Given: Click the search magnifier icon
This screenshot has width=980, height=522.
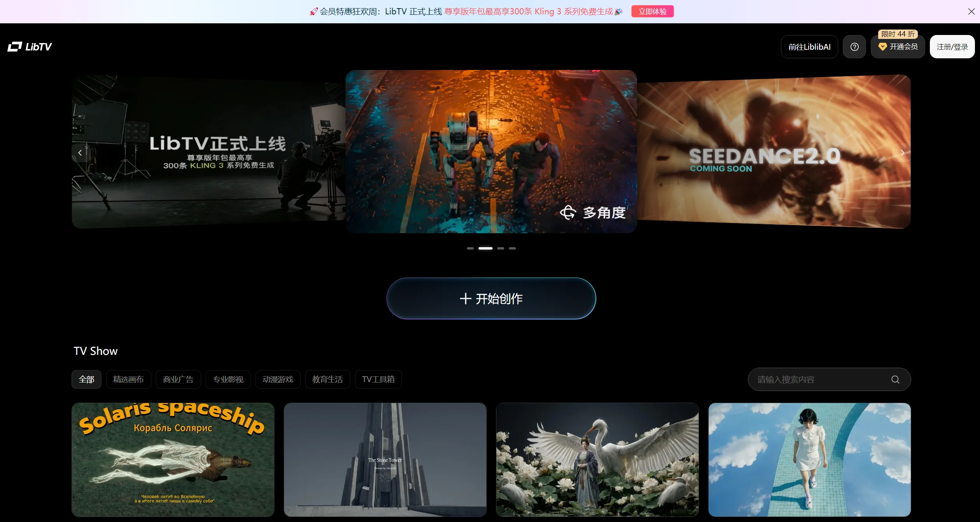Looking at the screenshot, I should tap(895, 379).
